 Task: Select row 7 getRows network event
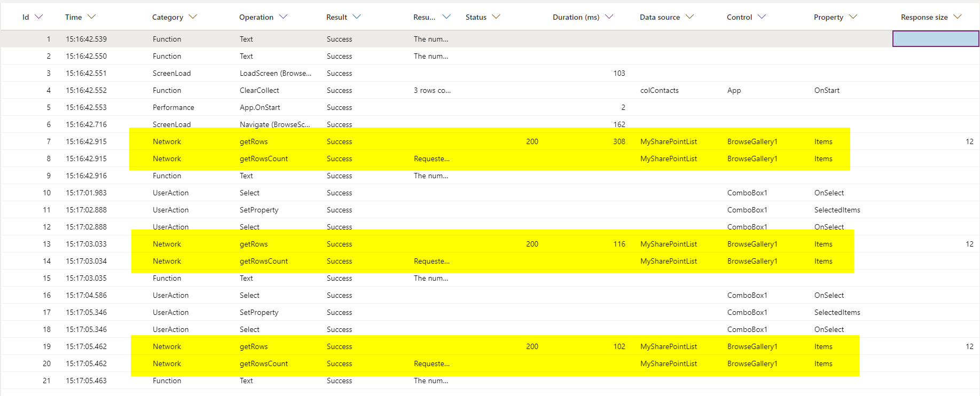point(254,141)
